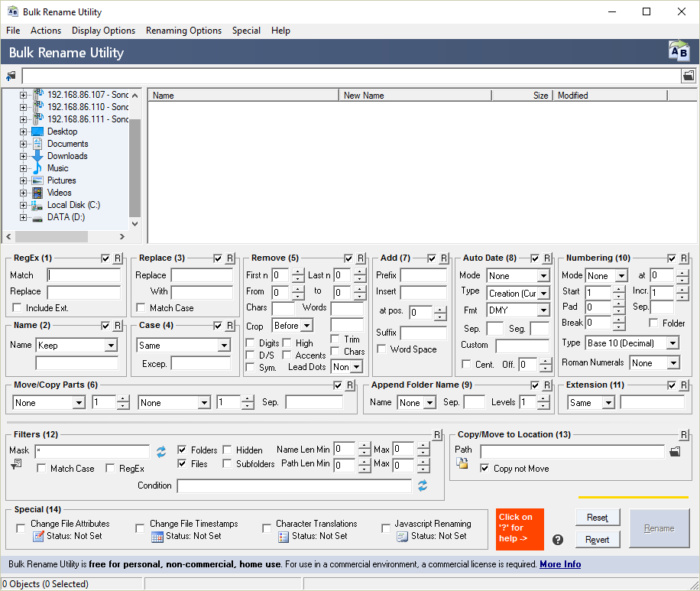Click the R reset icon for Replace (3)

pos(230,258)
